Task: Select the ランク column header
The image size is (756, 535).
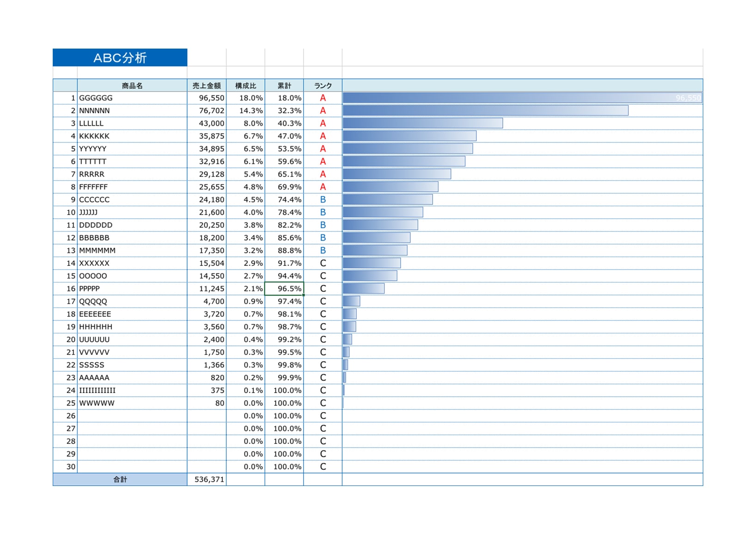Action: (x=323, y=86)
